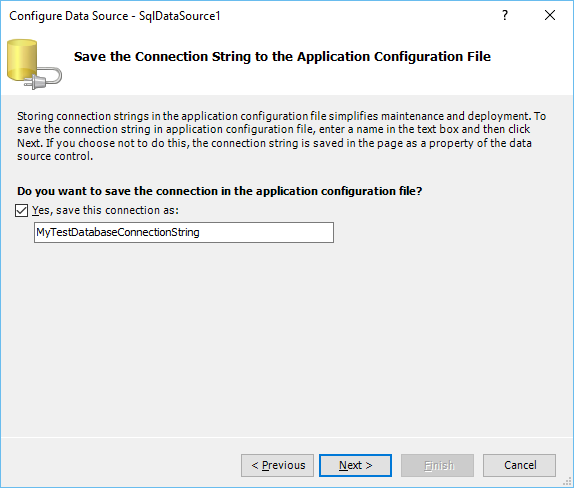Viewport: 574px width, 488px height.
Task: Close the Configure Data Source dialog
Action: [550, 15]
